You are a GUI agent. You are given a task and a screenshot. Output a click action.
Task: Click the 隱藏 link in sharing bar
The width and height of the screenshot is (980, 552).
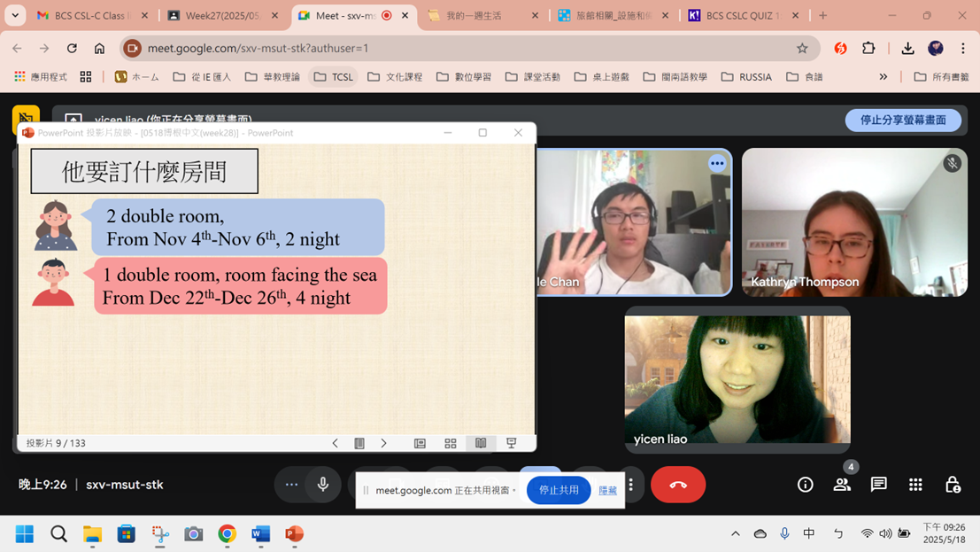point(607,490)
